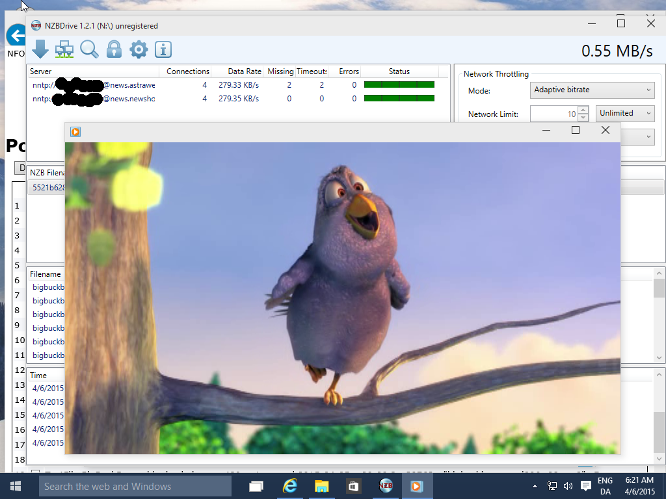Image resolution: width=666 pixels, height=499 pixels.
Task: Open the green servers network icon in NZBDrive
Action: click(64, 50)
